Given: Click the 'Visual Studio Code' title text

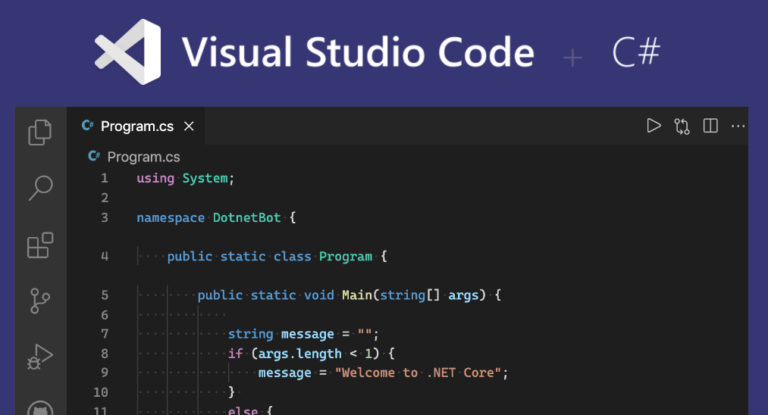Looking at the screenshot, I should point(358,52).
